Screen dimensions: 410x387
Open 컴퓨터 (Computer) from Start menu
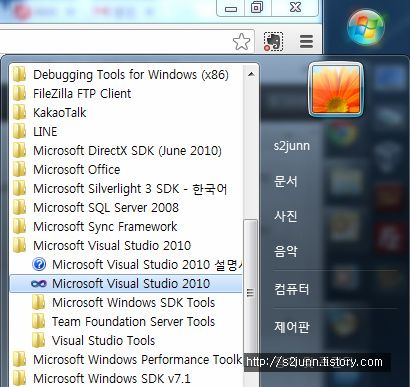[292, 288]
